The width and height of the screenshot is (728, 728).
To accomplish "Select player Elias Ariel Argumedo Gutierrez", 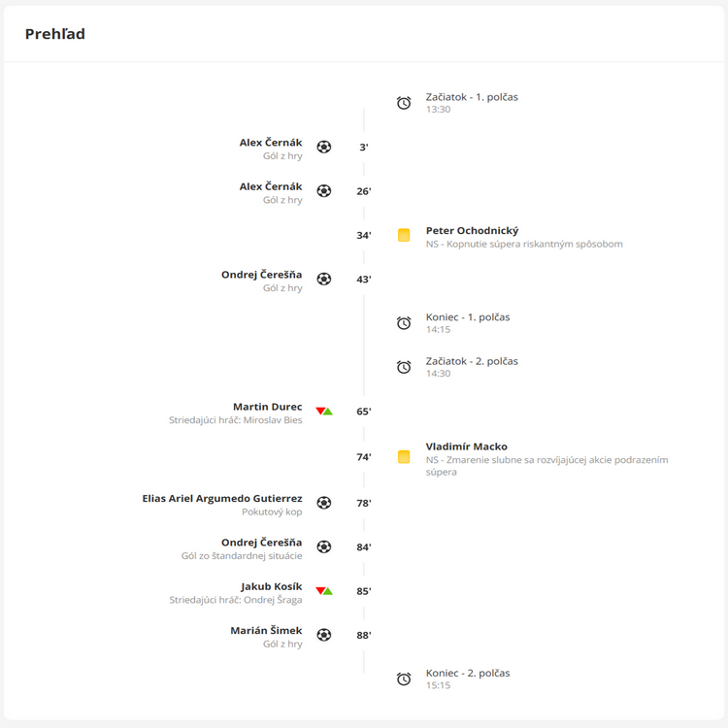I will coord(223,498).
